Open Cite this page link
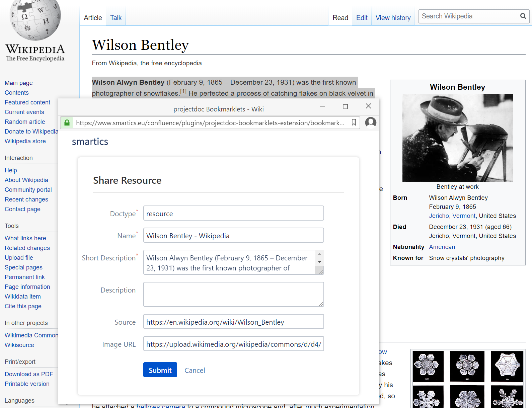 pyautogui.click(x=23, y=306)
